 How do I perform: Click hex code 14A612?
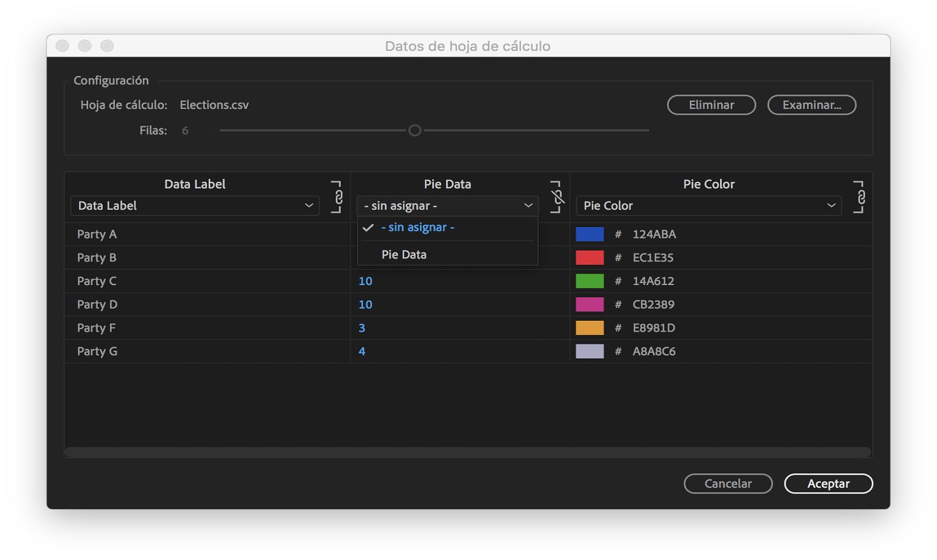pyautogui.click(x=654, y=281)
